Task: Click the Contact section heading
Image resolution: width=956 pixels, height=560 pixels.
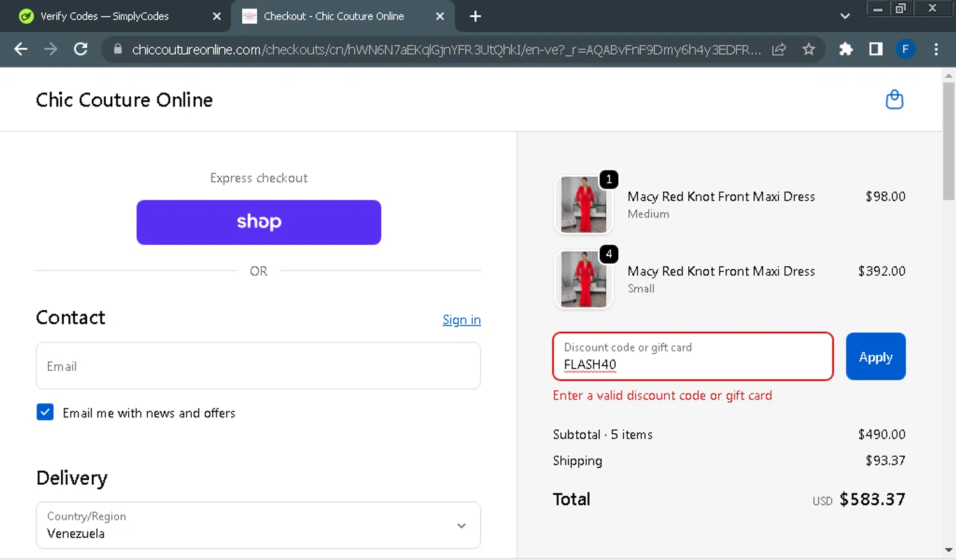Action: [71, 317]
